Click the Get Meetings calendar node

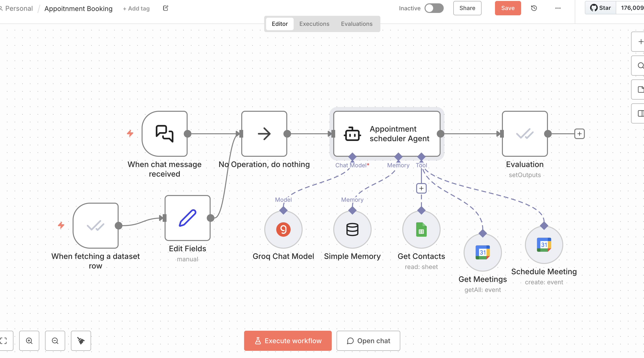coord(483,252)
